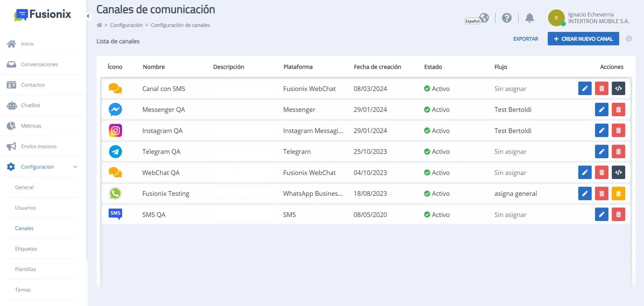Click the Telegram channel icon

(x=115, y=151)
